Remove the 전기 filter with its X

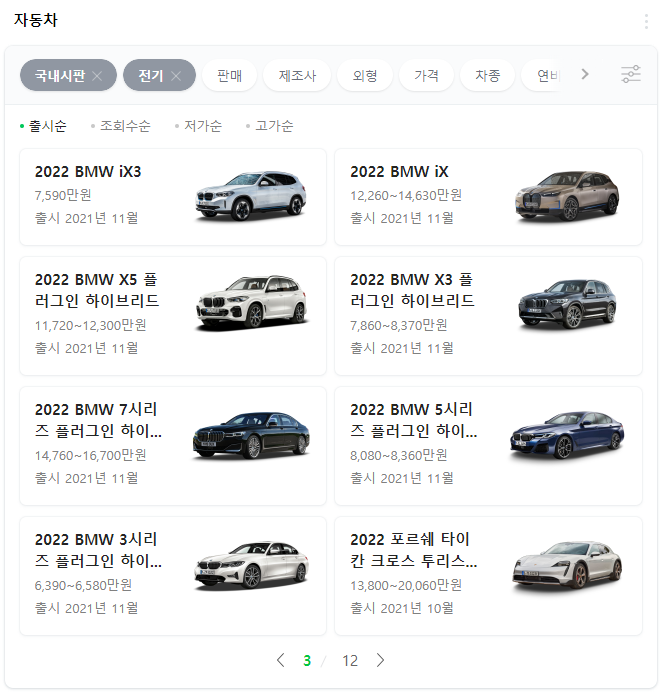coord(176,76)
